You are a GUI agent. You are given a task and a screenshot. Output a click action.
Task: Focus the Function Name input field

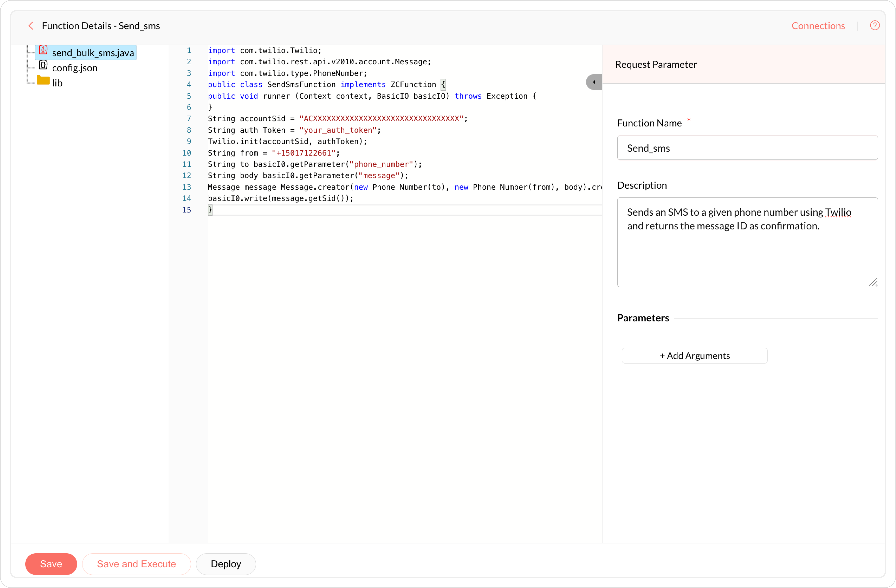coord(747,148)
